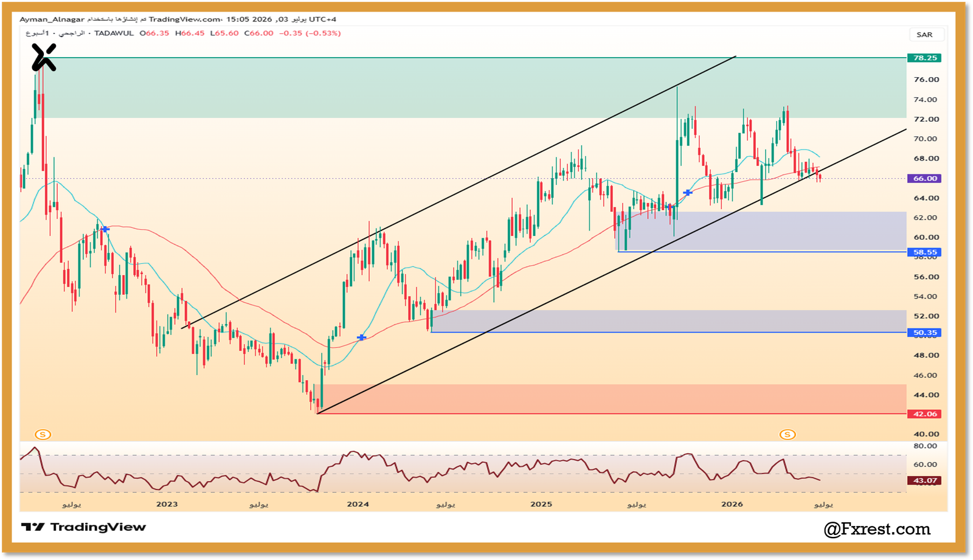
Task: Click the current price label 66.00 on the axis
Action: point(924,178)
